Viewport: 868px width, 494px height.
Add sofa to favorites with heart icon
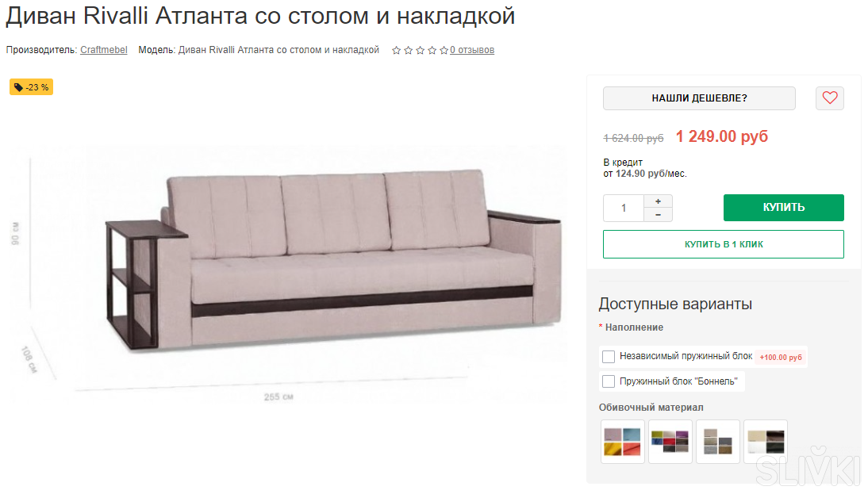point(829,98)
